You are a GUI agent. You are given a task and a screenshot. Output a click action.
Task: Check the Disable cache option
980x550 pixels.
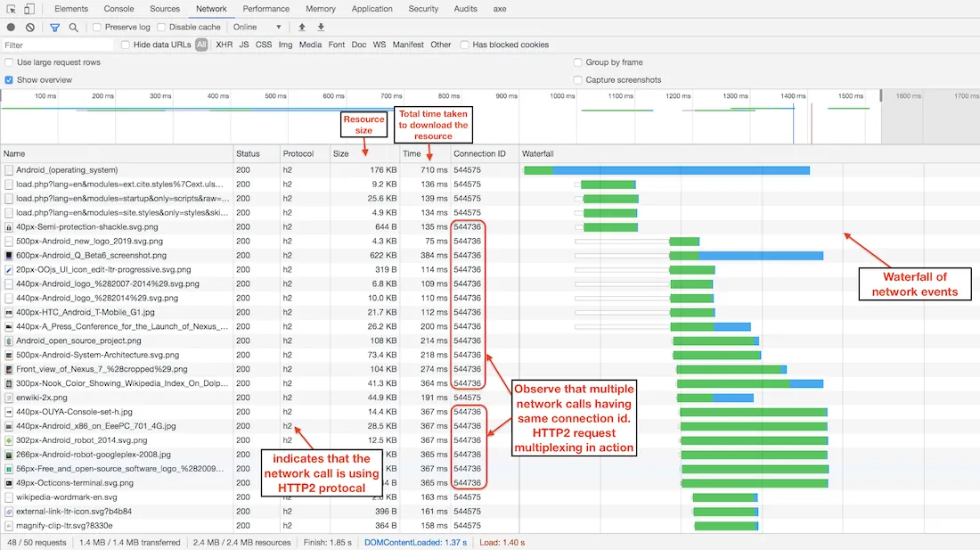162,28
